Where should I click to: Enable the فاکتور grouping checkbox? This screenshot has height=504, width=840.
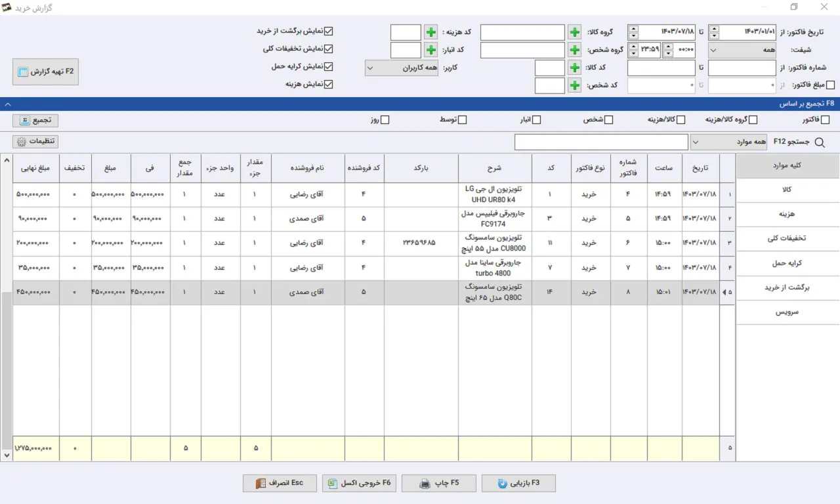pos(825,120)
